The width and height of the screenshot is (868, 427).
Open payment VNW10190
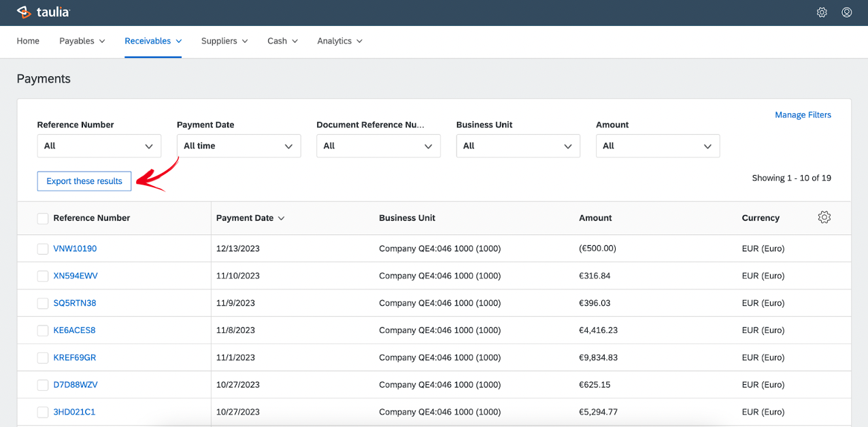coord(75,249)
